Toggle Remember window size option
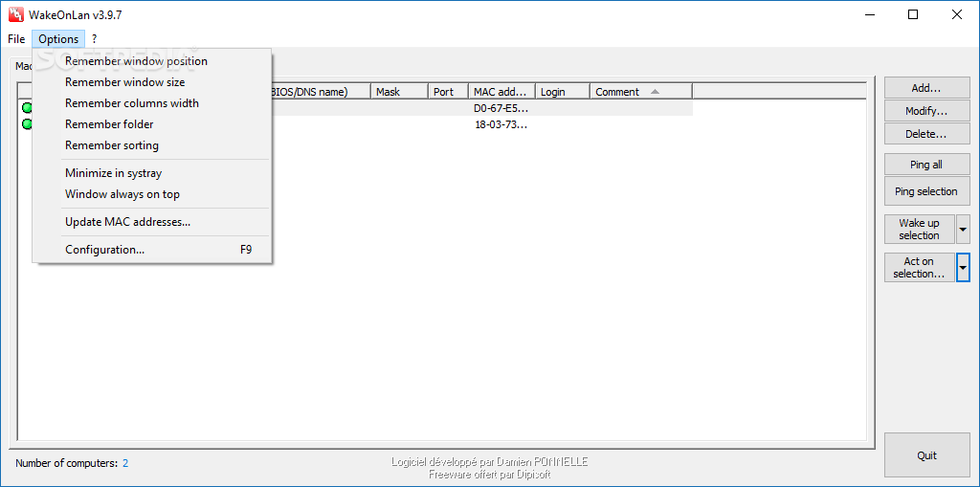Viewport: 980px width, 487px height. pos(152,82)
